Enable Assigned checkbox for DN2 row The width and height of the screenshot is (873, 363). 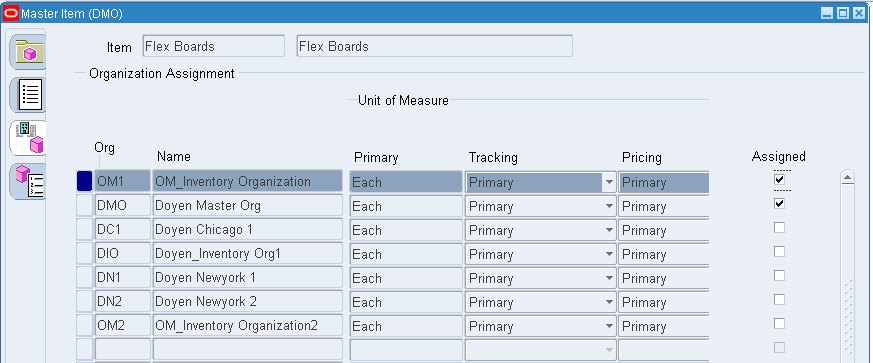[x=779, y=300]
